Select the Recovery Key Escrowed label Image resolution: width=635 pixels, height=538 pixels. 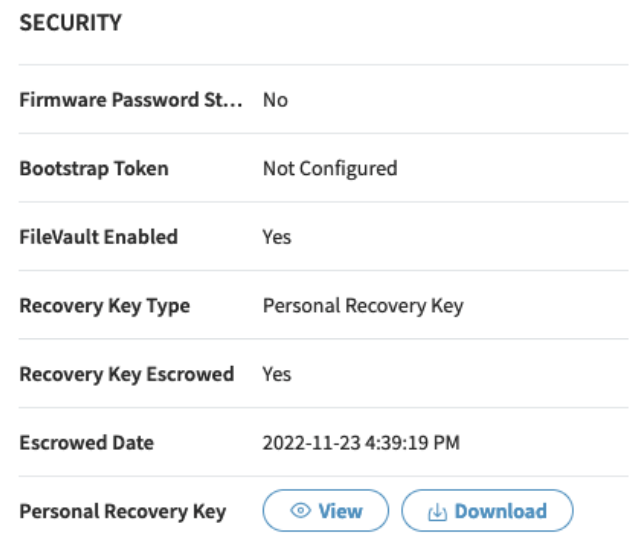pos(126,374)
